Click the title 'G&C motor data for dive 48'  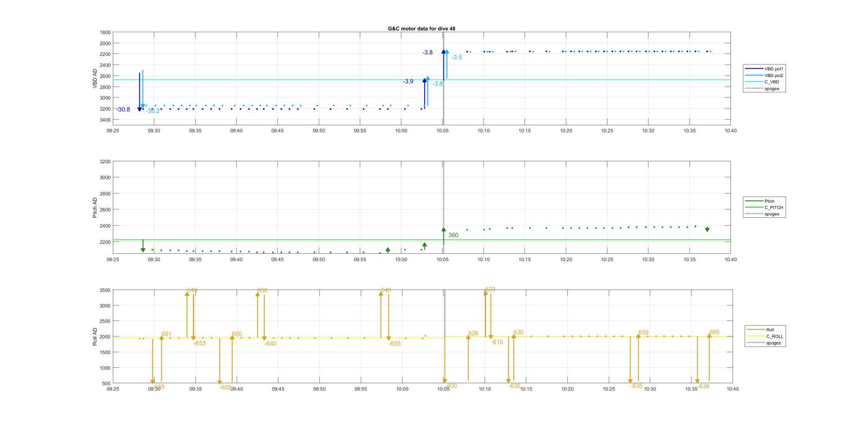(422, 29)
